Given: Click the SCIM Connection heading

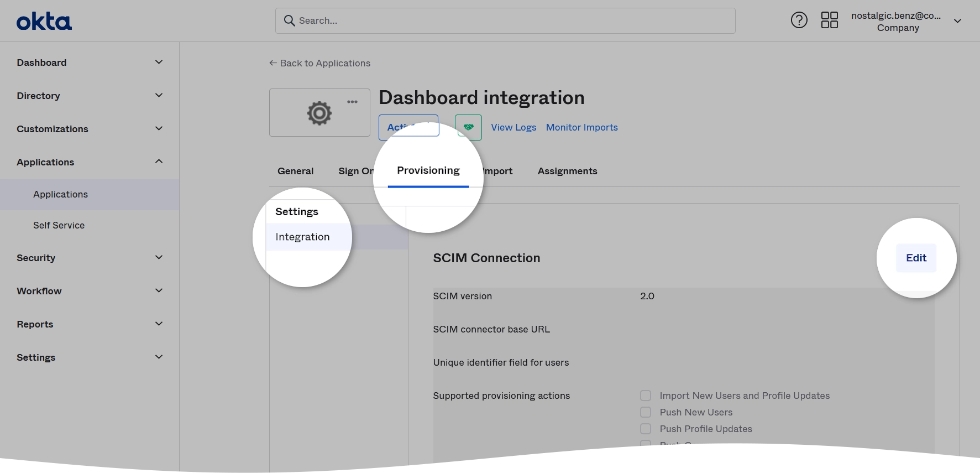Looking at the screenshot, I should point(486,258).
